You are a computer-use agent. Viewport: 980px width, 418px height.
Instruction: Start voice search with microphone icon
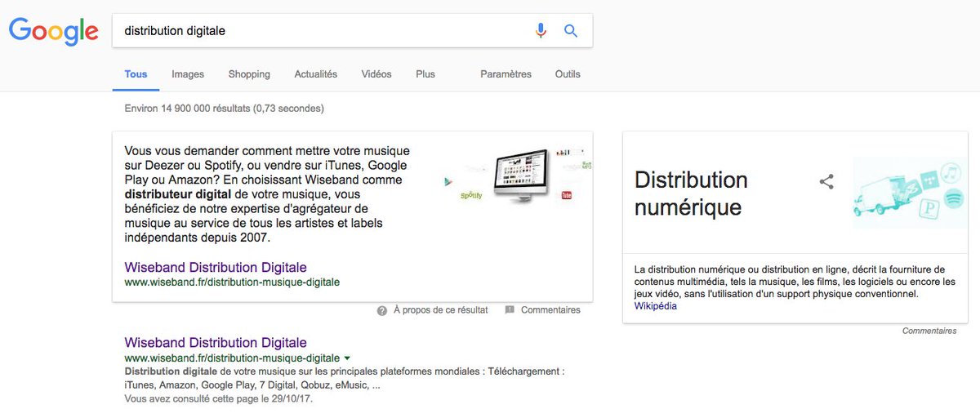541,31
